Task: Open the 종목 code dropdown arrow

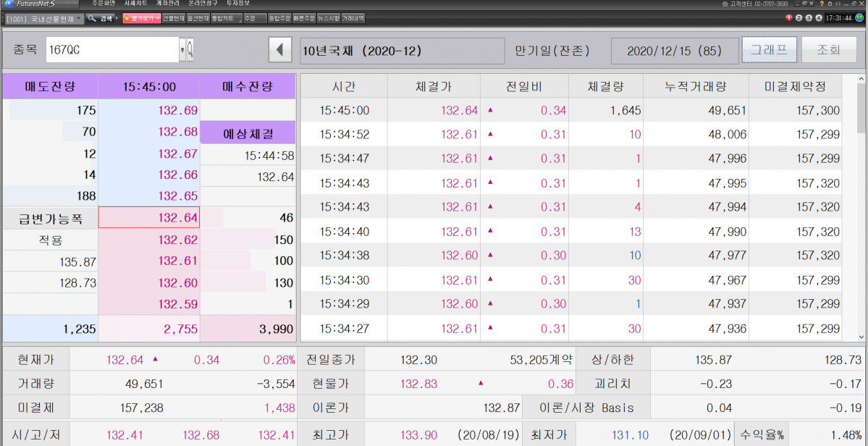Action: [182, 51]
